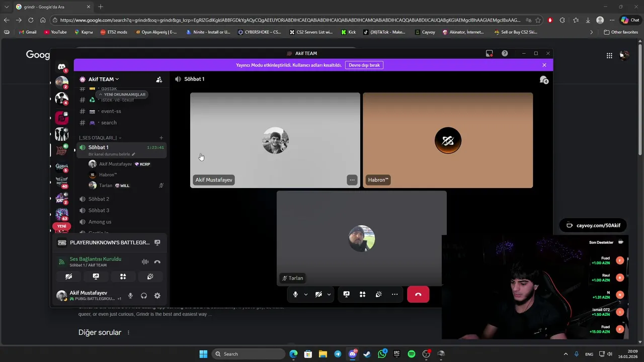Toggle microphone mute in call control bar

[x=295, y=294]
